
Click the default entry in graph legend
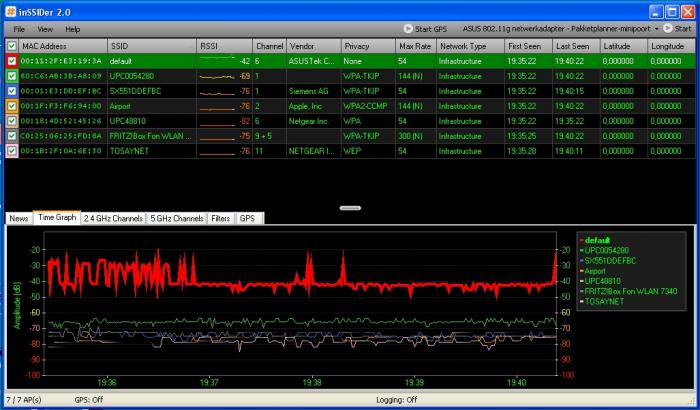(597, 240)
